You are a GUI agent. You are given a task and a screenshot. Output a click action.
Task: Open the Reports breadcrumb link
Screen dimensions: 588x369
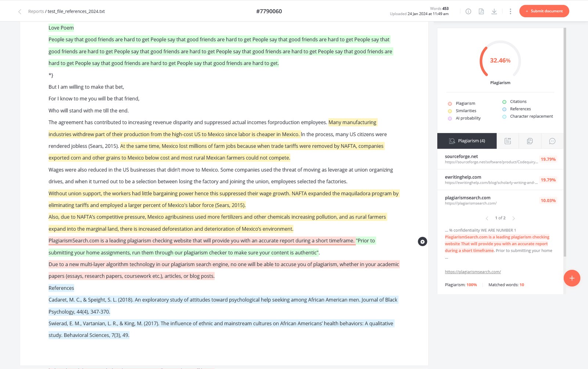tap(36, 11)
